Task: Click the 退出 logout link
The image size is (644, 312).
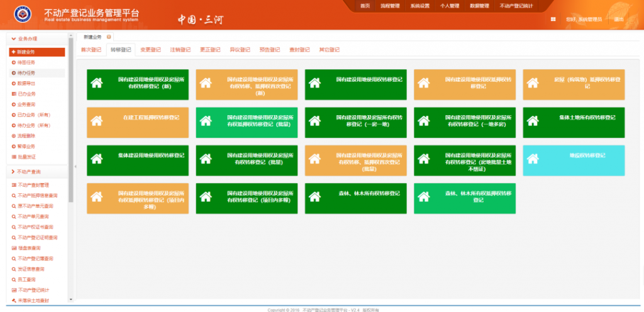Action: 619,19
